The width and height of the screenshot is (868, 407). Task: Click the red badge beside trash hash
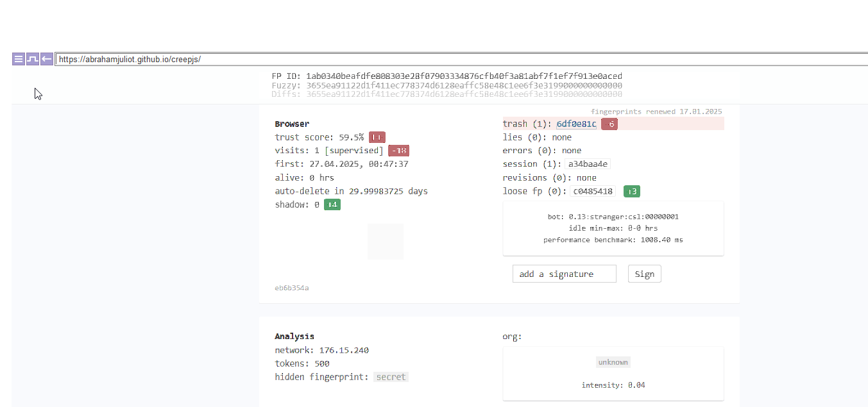[609, 124]
